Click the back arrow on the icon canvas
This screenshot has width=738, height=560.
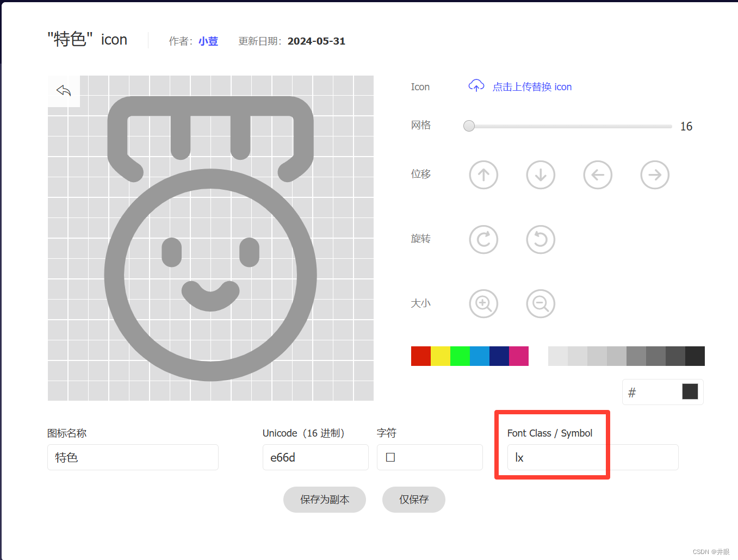64,91
